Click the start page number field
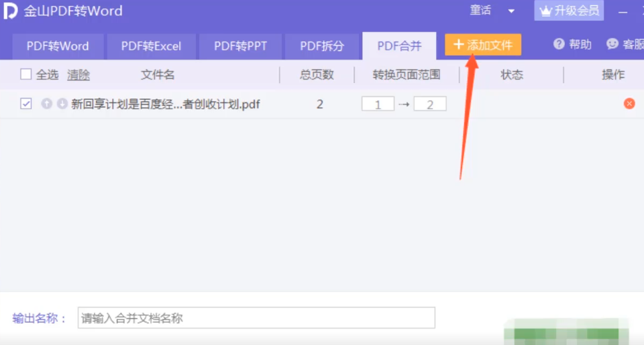Viewport: 644px width, 345px height. coord(378,105)
